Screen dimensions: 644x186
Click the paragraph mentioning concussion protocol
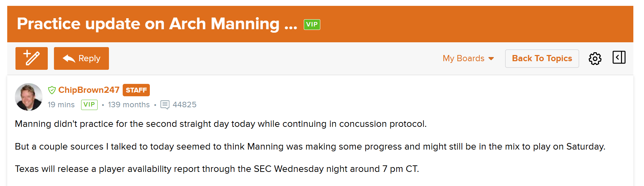221,124
